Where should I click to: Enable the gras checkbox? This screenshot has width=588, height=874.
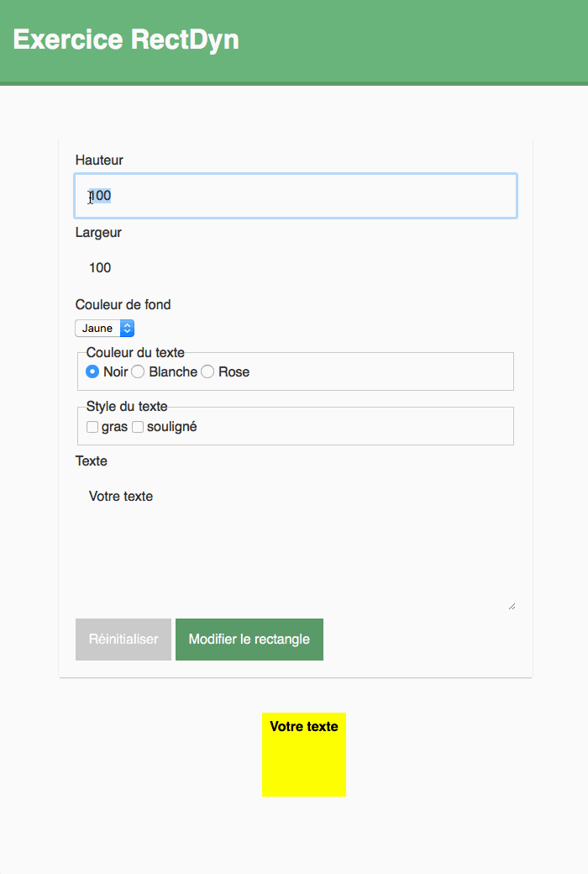pos(92,427)
